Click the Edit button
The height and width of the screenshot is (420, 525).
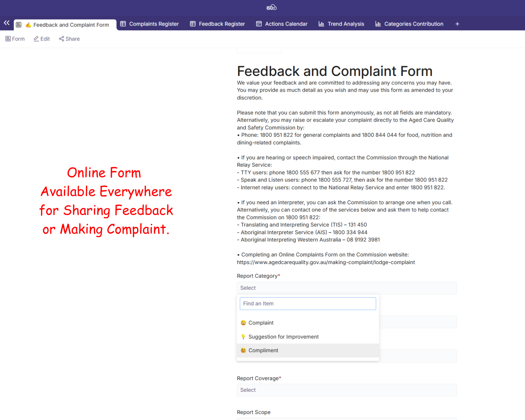pyautogui.click(x=42, y=39)
